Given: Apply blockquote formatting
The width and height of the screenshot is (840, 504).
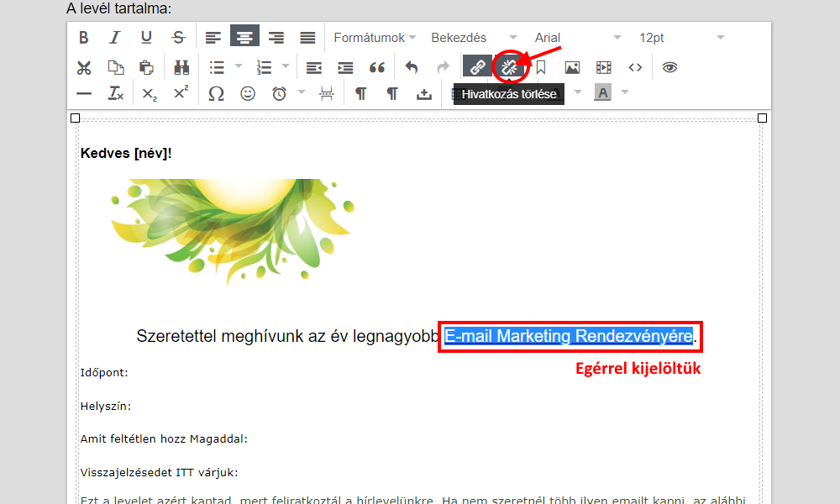Looking at the screenshot, I should pyautogui.click(x=377, y=67).
